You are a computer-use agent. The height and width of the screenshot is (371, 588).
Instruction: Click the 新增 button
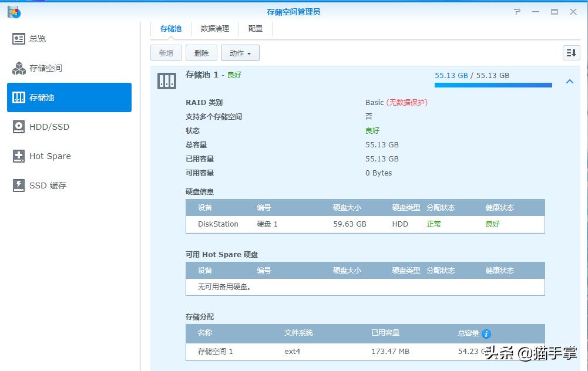tap(166, 53)
